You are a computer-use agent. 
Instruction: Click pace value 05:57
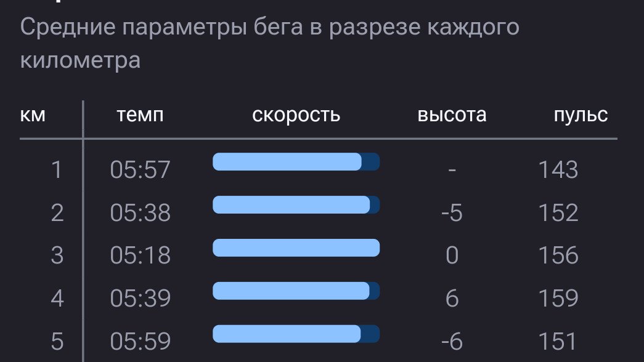coord(140,169)
